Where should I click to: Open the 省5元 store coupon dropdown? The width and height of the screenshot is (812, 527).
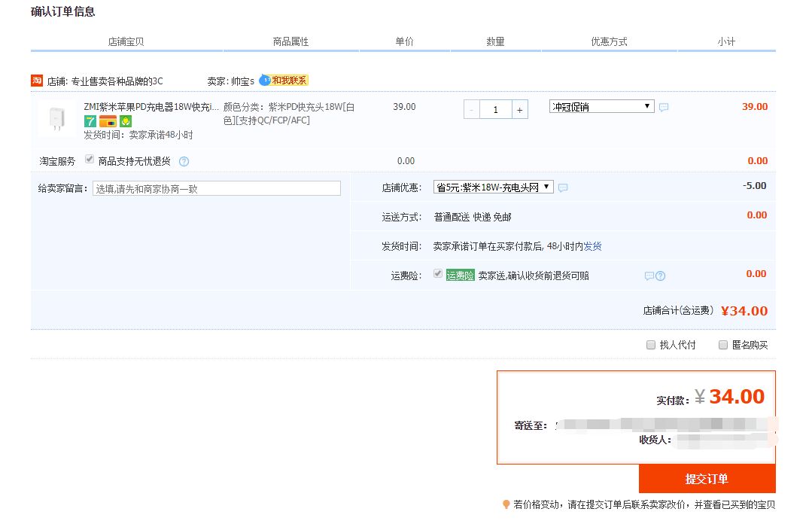494,187
